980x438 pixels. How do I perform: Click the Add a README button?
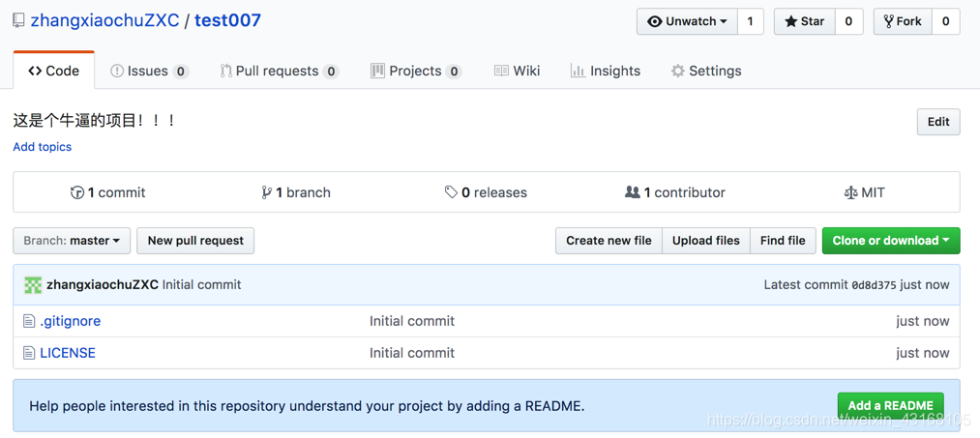(x=891, y=405)
